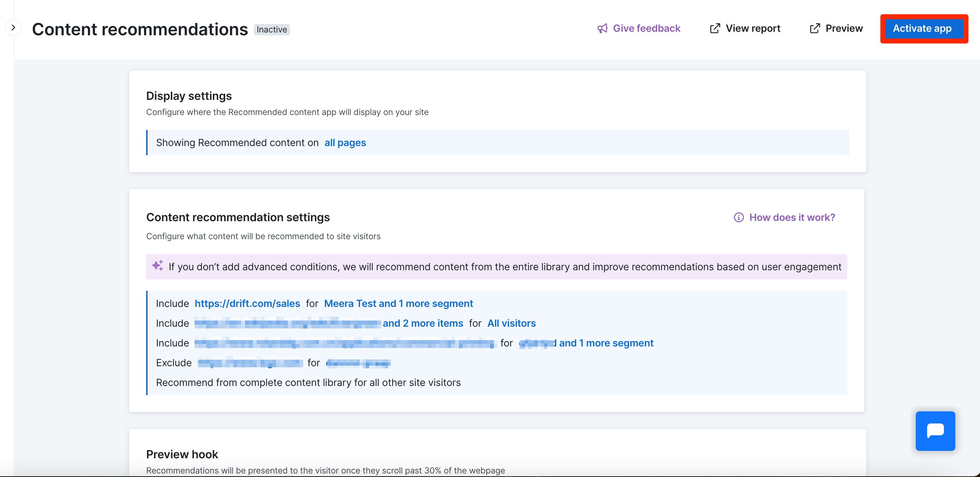Click the Display settings heading
Image resolution: width=980 pixels, height=477 pixels.
tap(189, 96)
